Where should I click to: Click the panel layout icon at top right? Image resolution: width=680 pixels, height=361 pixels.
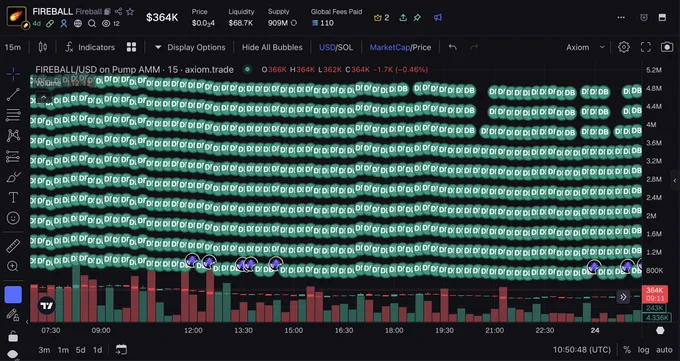pos(662,17)
